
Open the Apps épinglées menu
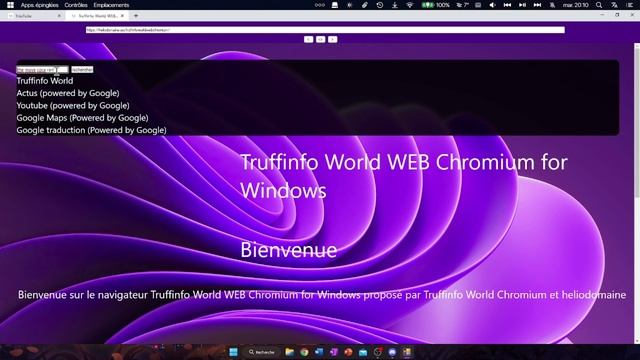pyautogui.click(x=39, y=5)
